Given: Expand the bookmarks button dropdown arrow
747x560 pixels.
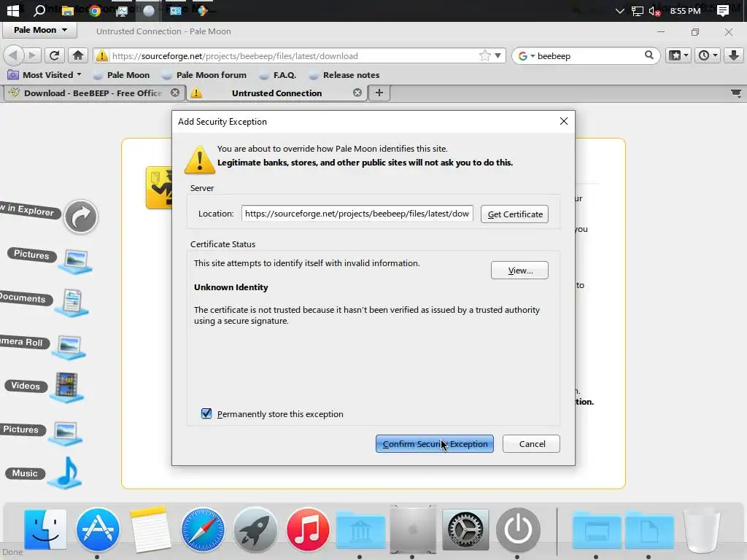Looking at the screenshot, I should (686, 55).
